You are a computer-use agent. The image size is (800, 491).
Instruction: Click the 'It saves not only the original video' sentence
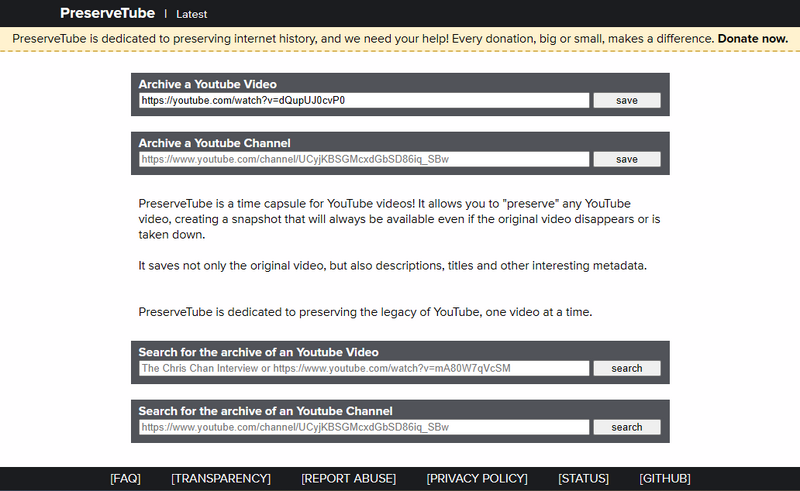click(x=392, y=266)
